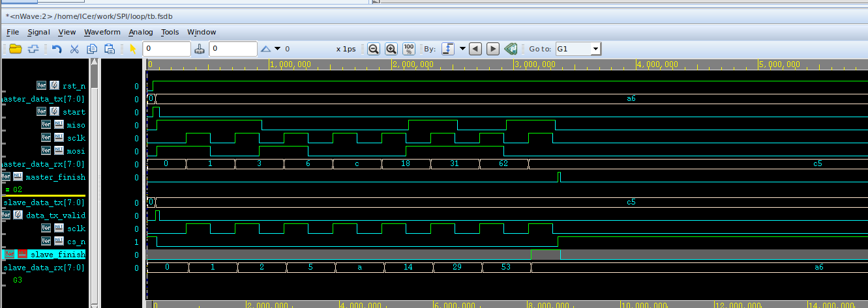
Task: Select the master_finish signal
Action: (x=55, y=177)
